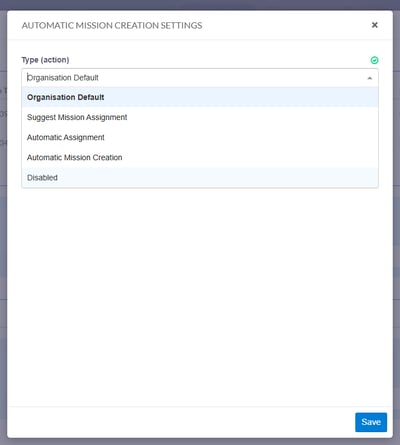The image size is (400, 445).
Task: Pick the Automatic Assignment option
Action: click(x=200, y=137)
